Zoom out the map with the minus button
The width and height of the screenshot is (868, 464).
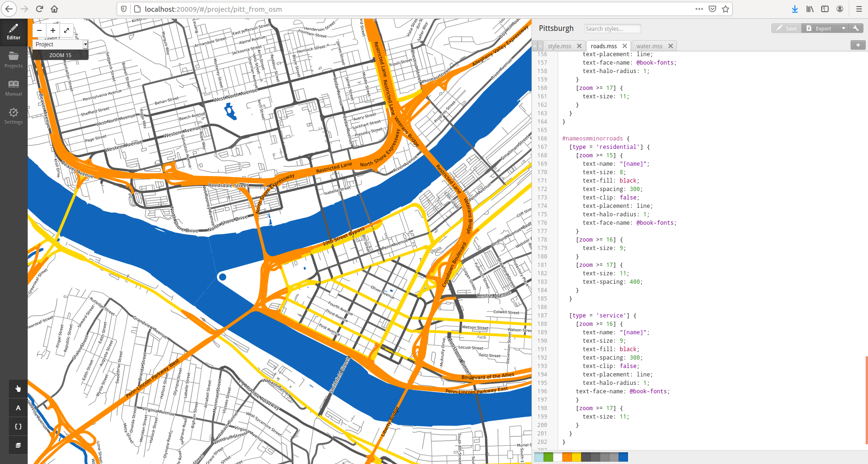(x=39, y=30)
